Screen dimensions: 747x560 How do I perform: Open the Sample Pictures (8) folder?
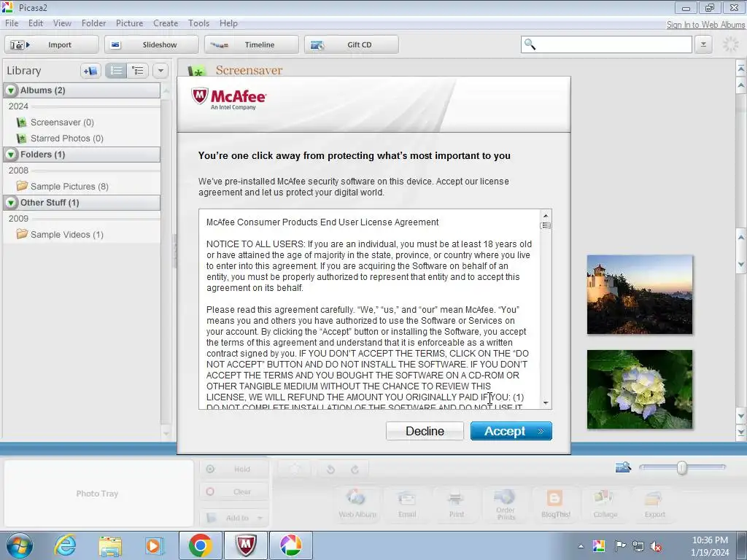click(x=69, y=186)
